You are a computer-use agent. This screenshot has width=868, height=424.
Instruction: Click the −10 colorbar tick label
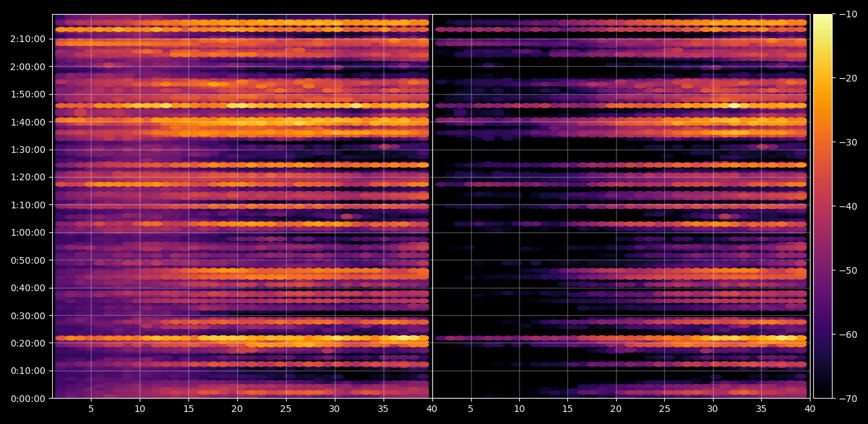pos(849,14)
